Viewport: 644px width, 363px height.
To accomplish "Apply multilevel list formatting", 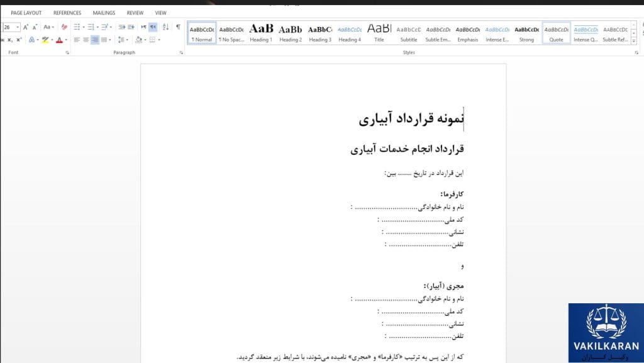I will [x=105, y=27].
